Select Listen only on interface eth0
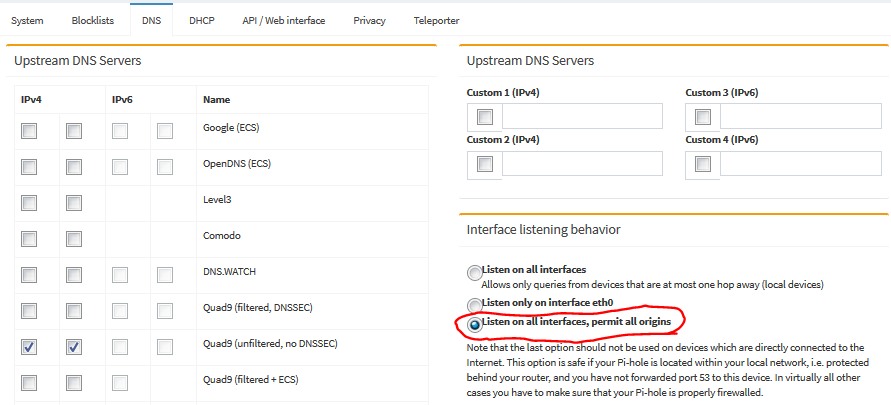This screenshot has height=405, width=891. (x=474, y=305)
